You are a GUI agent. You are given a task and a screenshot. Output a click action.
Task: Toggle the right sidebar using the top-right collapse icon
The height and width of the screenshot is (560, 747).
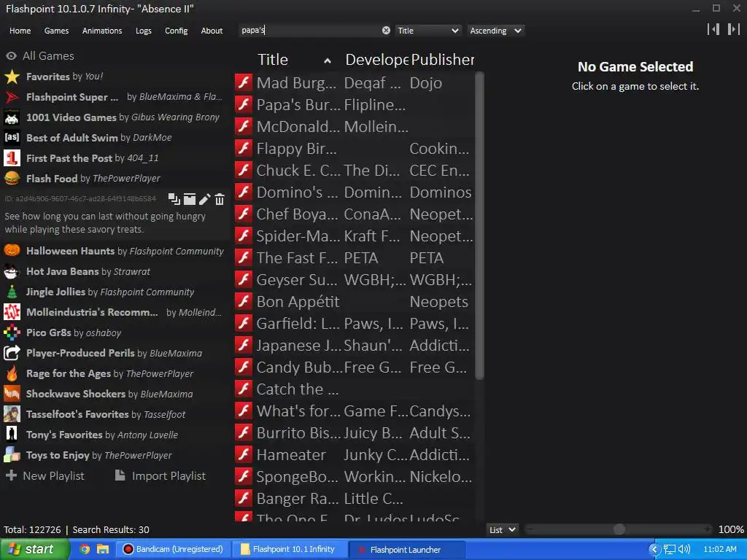734,29
